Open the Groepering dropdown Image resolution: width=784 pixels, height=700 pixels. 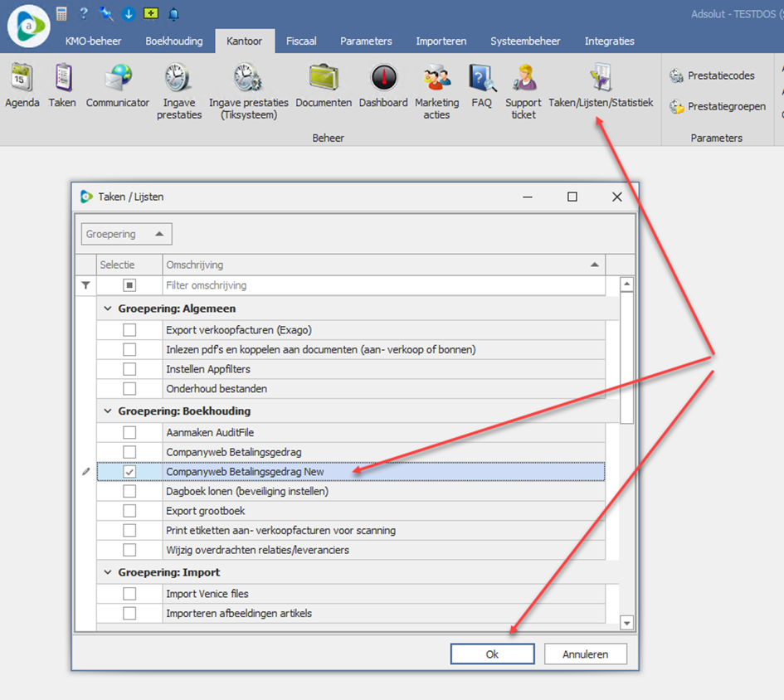pos(126,234)
